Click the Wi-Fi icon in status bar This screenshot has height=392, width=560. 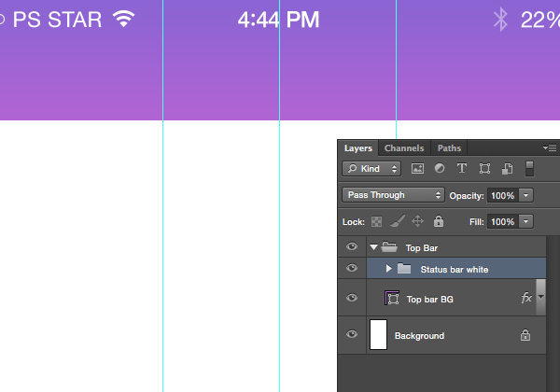[x=123, y=19]
